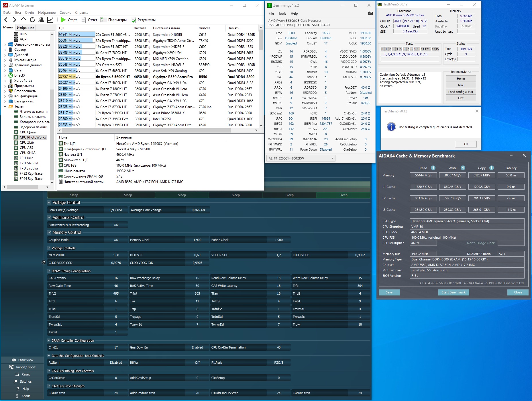Sort results by the Системная плата column header

coord(174,28)
